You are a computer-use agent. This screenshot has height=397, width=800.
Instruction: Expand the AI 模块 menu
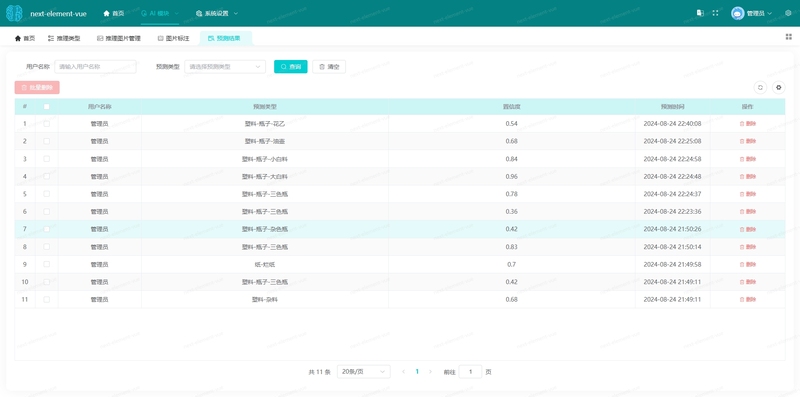point(160,13)
